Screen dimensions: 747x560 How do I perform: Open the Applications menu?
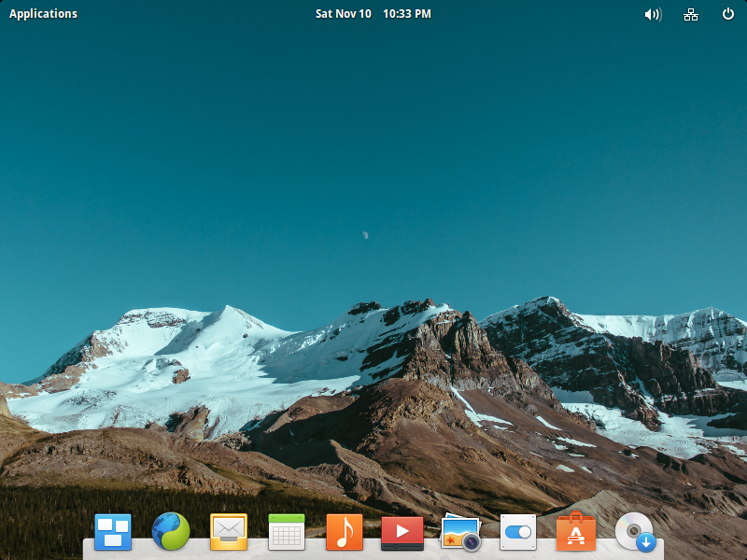coord(43,14)
